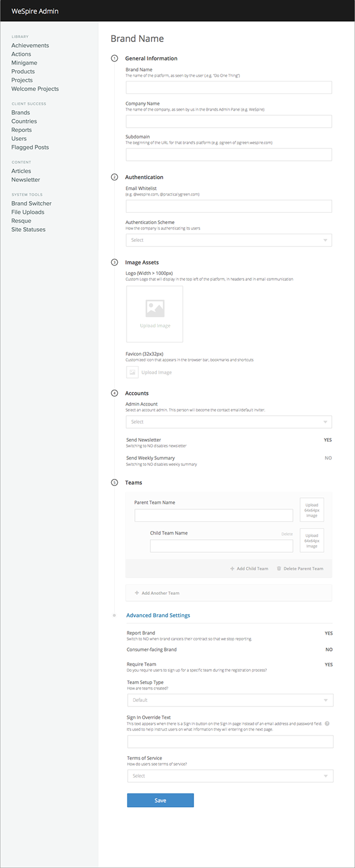Open the Admin Account select dropdown
Screen dimensions: 355x868
pyautogui.click(x=229, y=422)
